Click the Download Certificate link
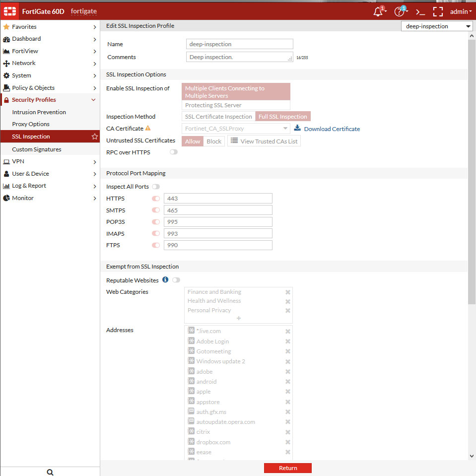The width and height of the screenshot is (476, 476). tap(332, 129)
